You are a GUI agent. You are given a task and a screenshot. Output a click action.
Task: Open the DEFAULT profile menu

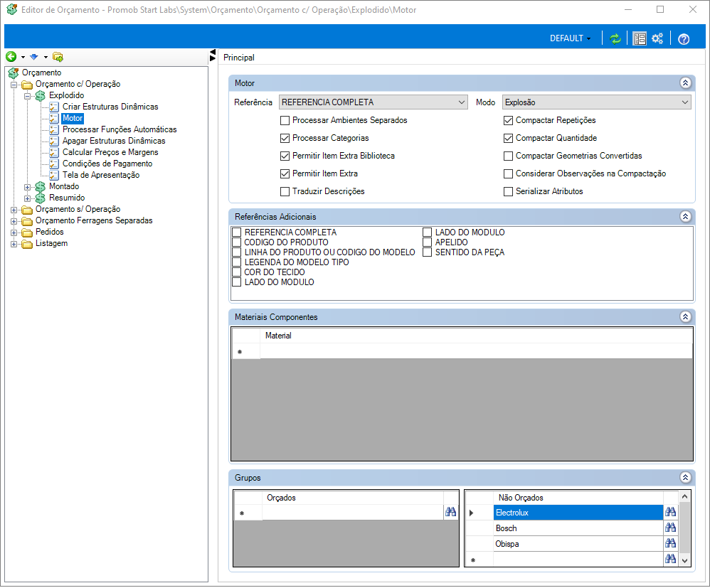pos(570,38)
